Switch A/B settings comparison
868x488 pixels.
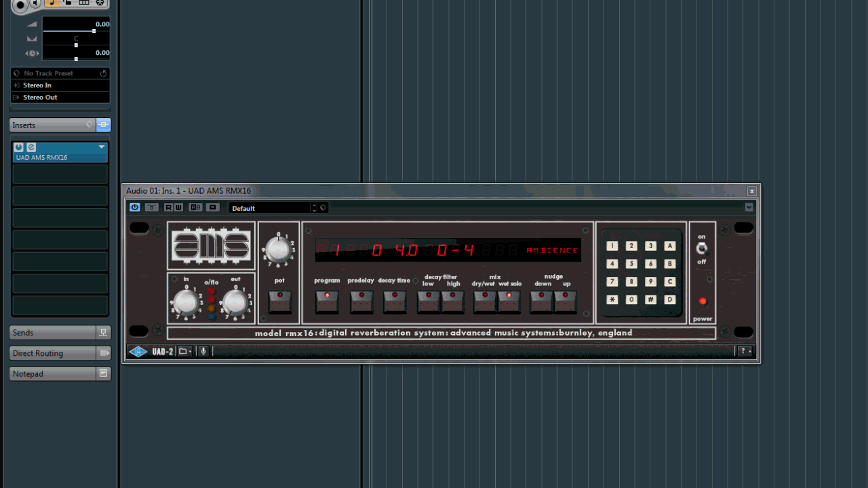(x=195, y=207)
